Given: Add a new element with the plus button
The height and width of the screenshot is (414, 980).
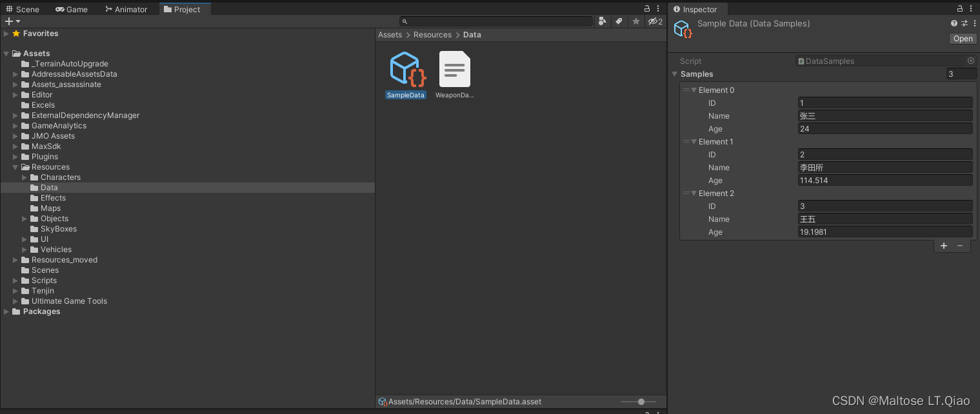Looking at the screenshot, I should pyautogui.click(x=943, y=246).
